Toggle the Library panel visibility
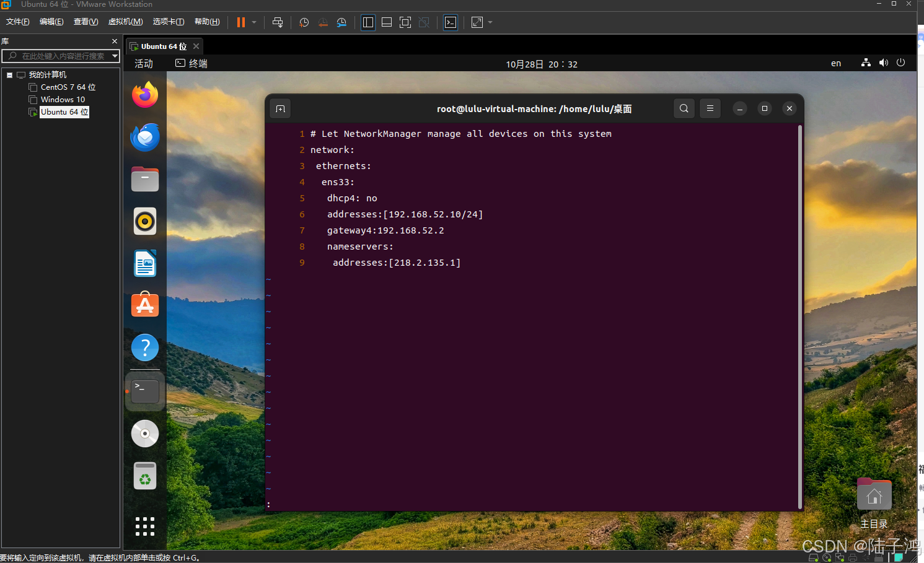 367,22
